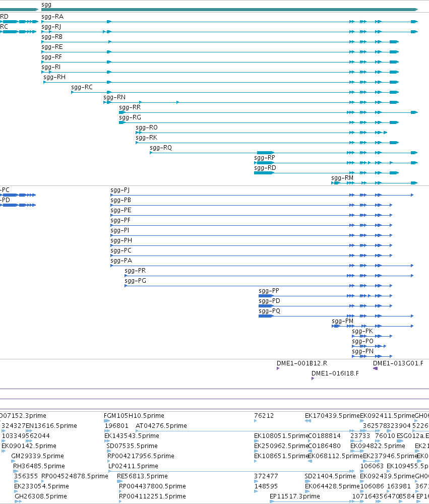Click the RH36485.5prime EST label
The width and height of the screenshot is (429, 504).
coord(39,466)
